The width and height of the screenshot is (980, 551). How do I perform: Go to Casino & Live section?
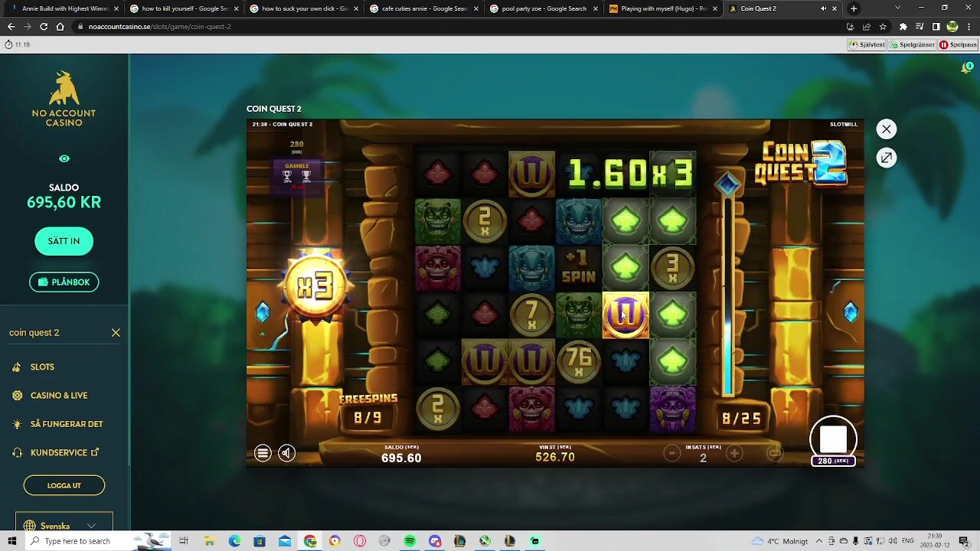click(59, 396)
